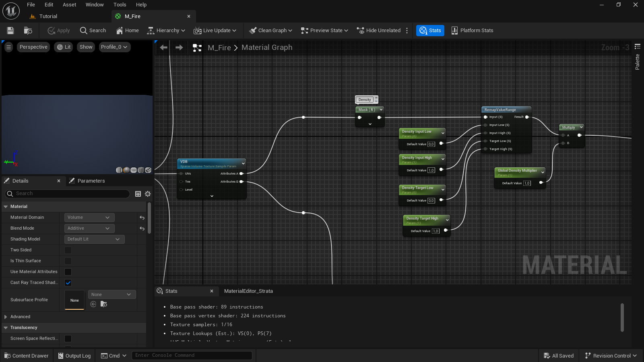644x362 pixels.
Task: Toggle Screen Space Reflections checkbox
Action: pyautogui.click(x=68, y=339)
